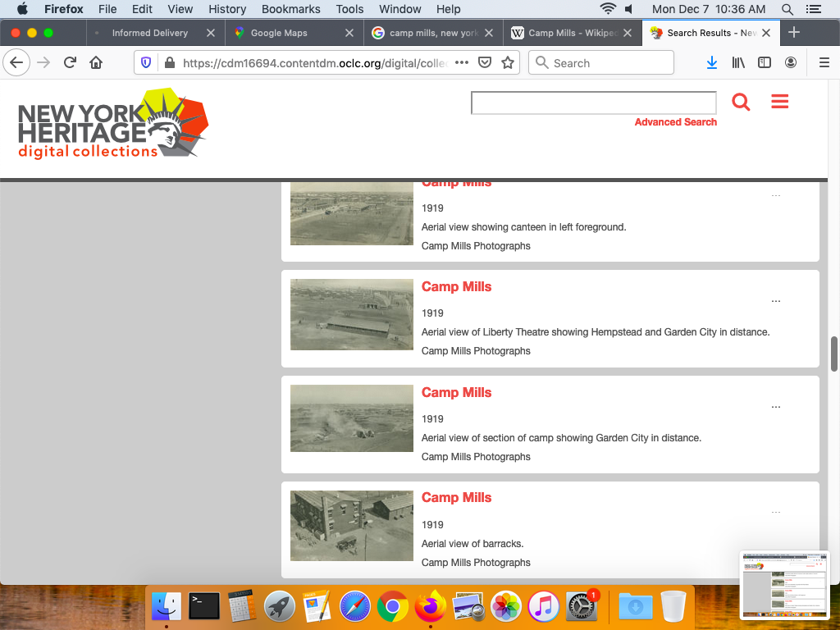Click the Liberty Theatre aerial thumbnail
Image resolution: width=840 pixels, height=630 pixels.
352,314
